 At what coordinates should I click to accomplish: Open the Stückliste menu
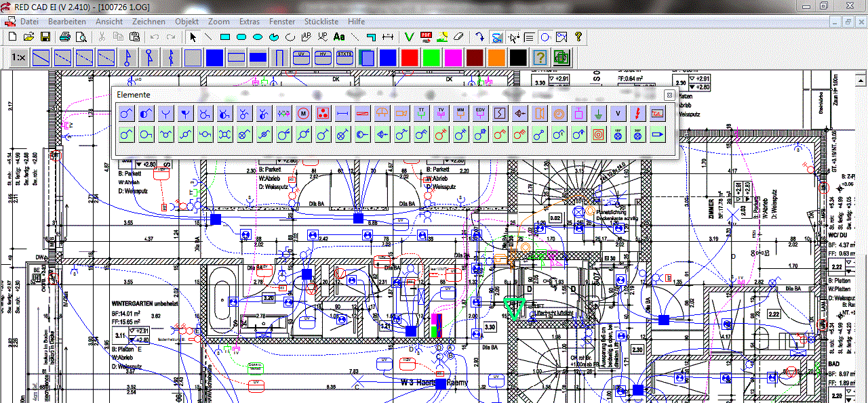[321, 22]
